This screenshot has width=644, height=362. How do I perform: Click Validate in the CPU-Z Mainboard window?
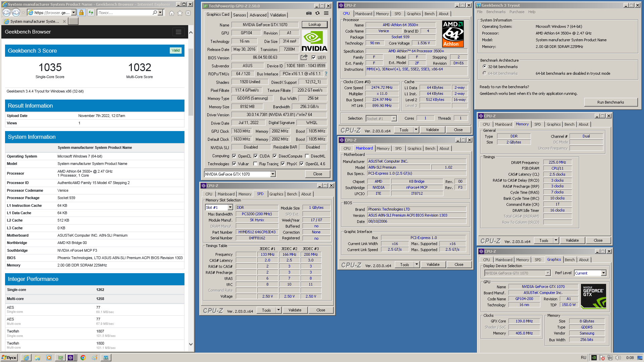pos(433,264)
